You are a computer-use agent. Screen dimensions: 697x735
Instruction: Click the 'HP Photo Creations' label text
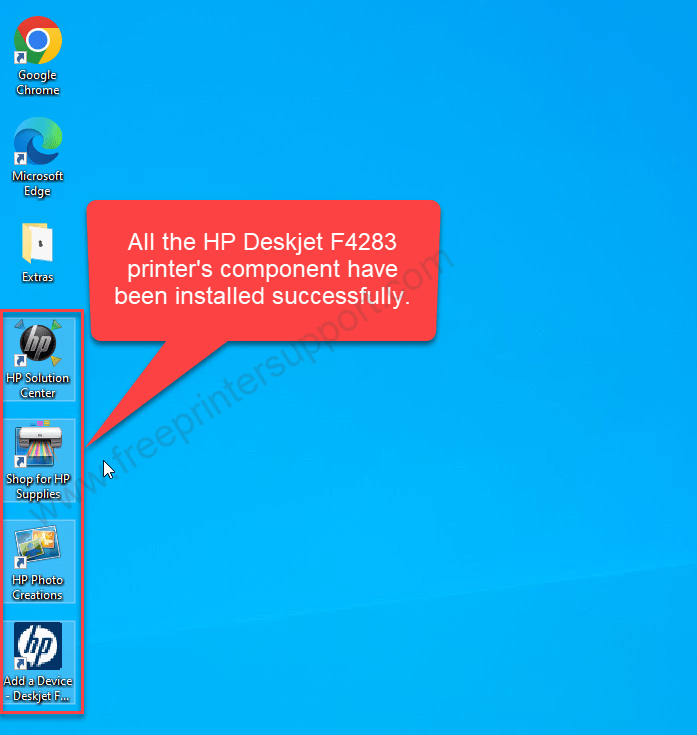click(x=37, y=587)
